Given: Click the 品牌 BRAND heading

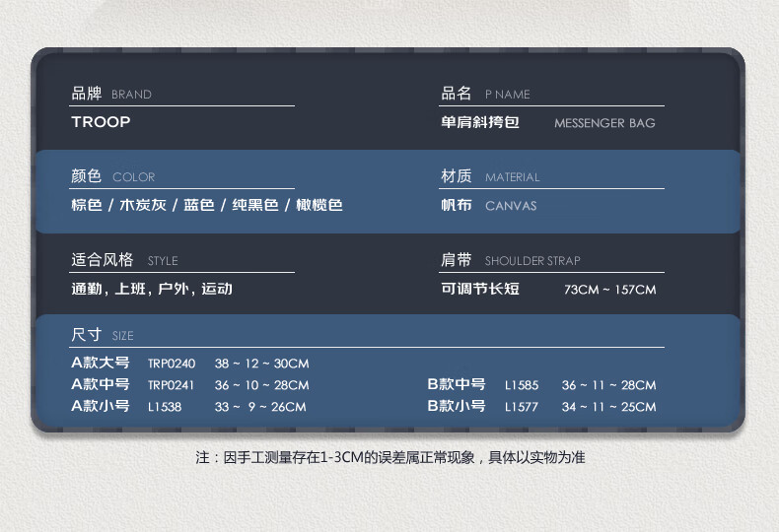Looking at the screenshot, I should pyautogui.click(x=111, y=94).
